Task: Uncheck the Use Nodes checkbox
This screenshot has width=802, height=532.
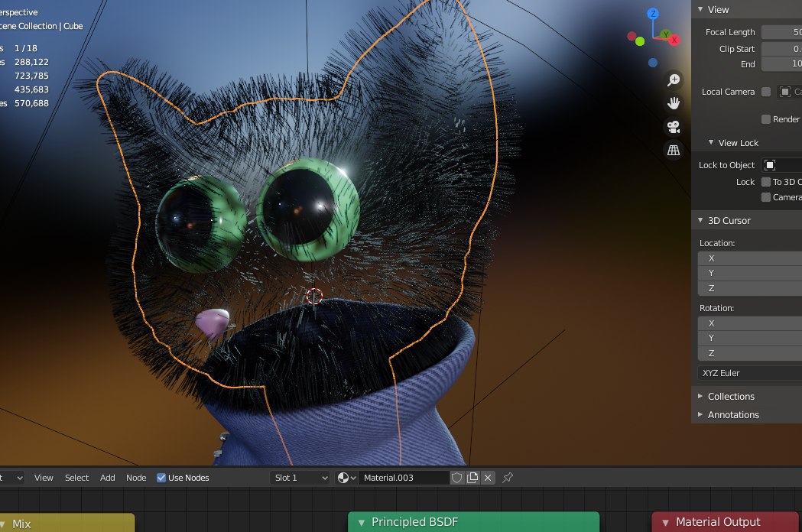Action: click(x=161, y=478)
